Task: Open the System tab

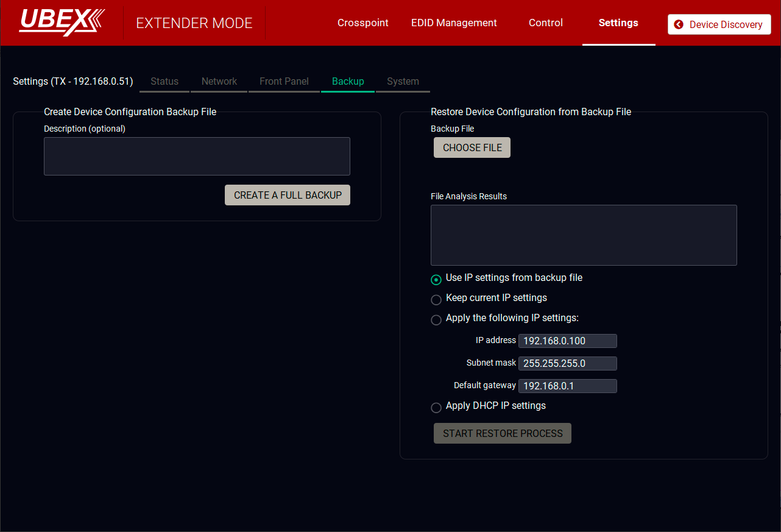Action: [403, 82]
